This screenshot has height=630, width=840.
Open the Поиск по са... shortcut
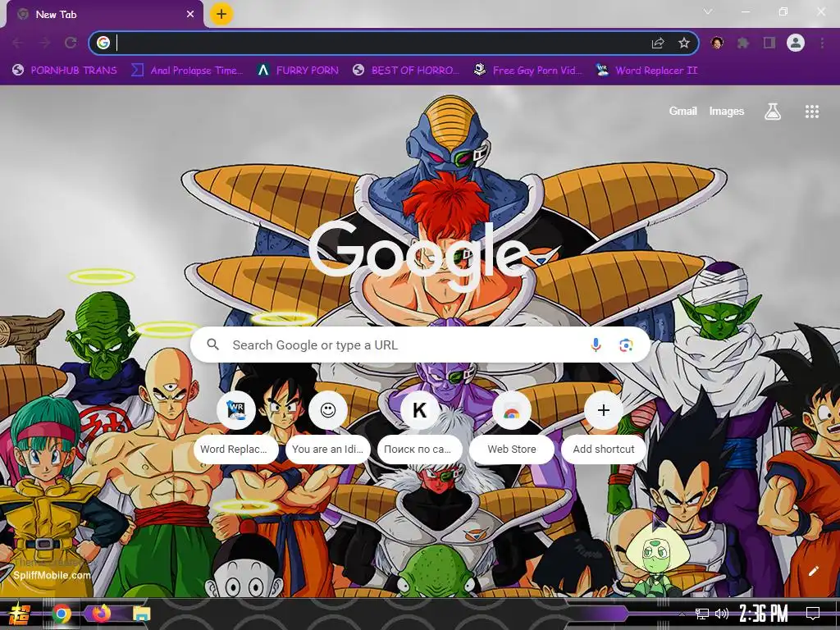click(419, 427)
